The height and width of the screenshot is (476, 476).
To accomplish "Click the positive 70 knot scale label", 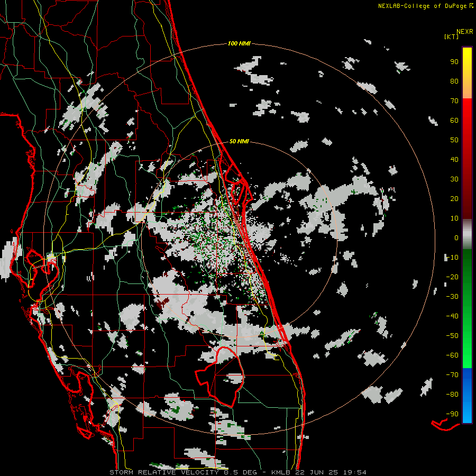I will tap(454, 101).
